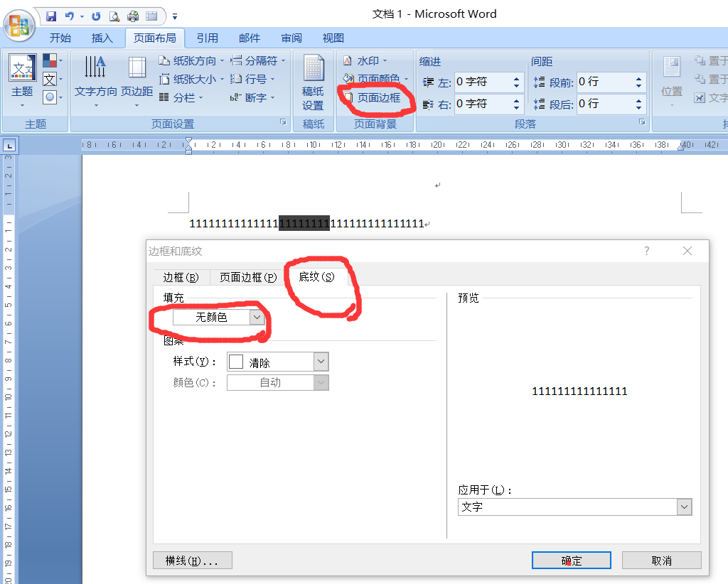Click first-line indent marker on ruler

188,141
